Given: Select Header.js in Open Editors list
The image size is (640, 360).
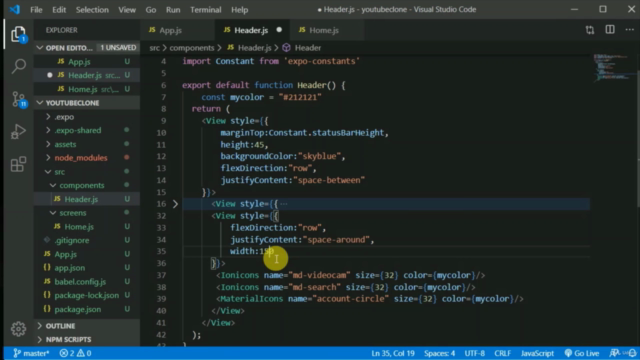Looking at the screenshot, I should (x=87, y=75).
